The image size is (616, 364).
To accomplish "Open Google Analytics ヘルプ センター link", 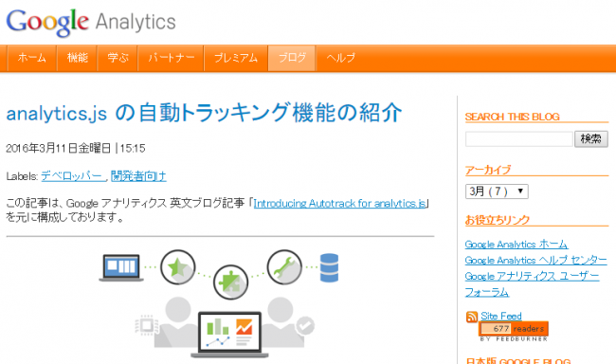I will (535, 261).
